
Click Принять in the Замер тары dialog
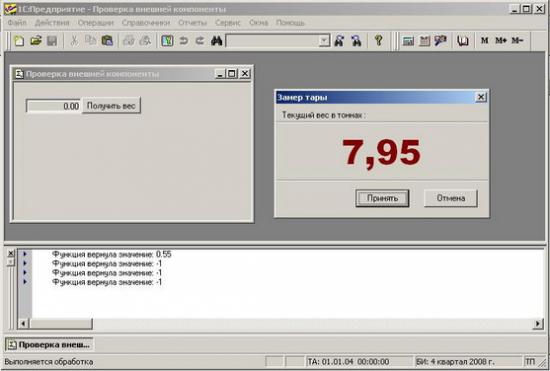pos(382,198)
